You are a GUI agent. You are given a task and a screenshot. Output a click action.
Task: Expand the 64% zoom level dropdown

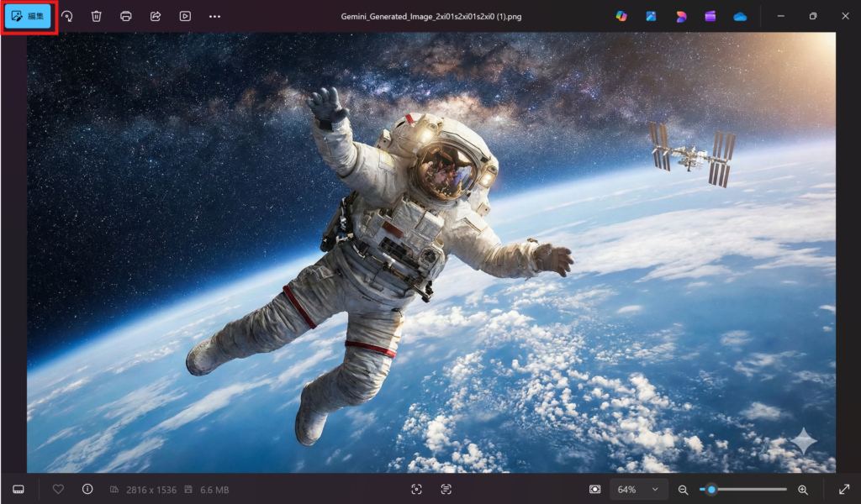tap(638, 489)
